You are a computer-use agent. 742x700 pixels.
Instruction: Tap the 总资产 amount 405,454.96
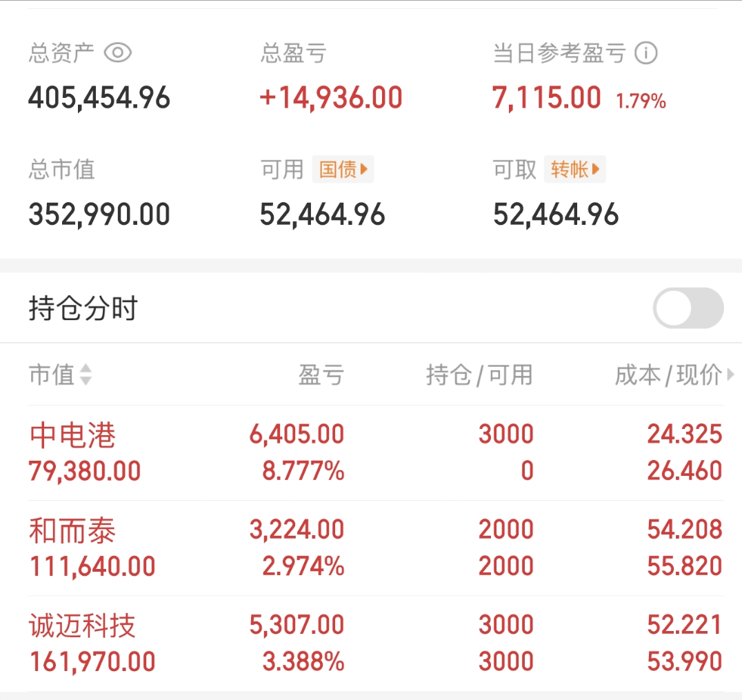click(99, 98)
